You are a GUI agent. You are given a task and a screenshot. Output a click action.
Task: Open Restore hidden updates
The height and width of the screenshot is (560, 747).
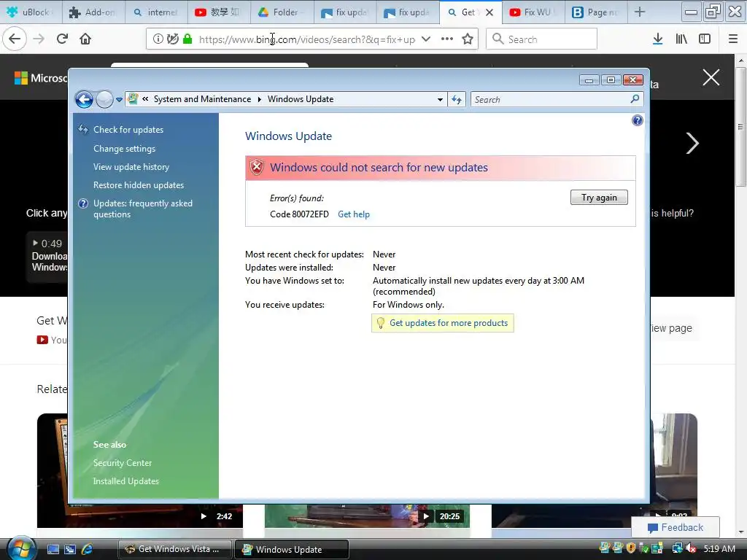(139, 184)
